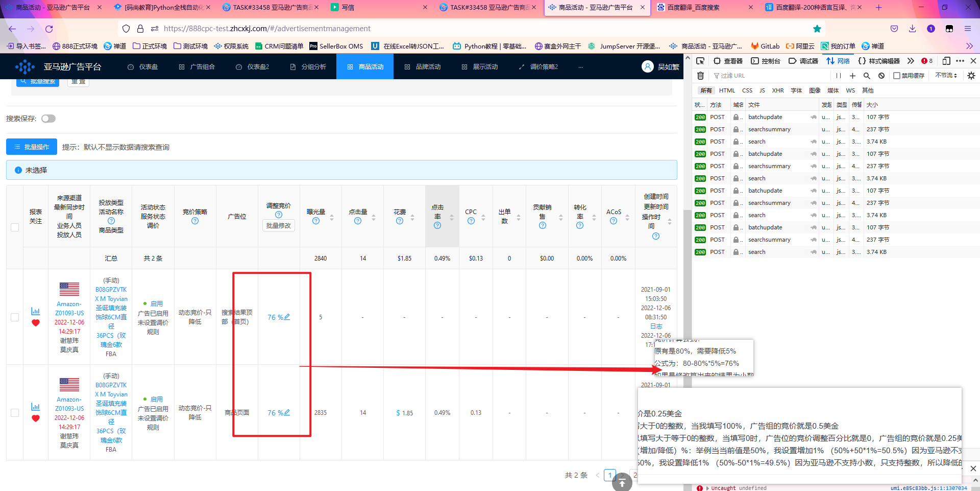
Task: Open 品牌活动 in the navigation bar
Action: [x=423, y=67]
